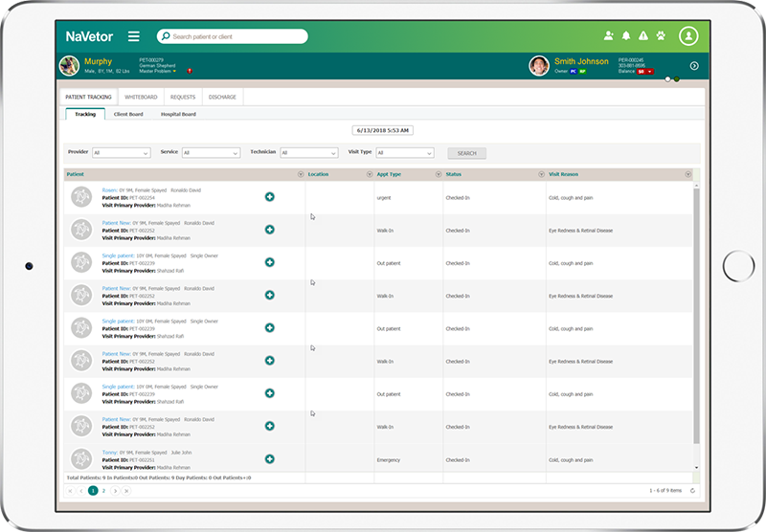Click the paw print icon in header
The image size is (766, 532).
(661, 35)
